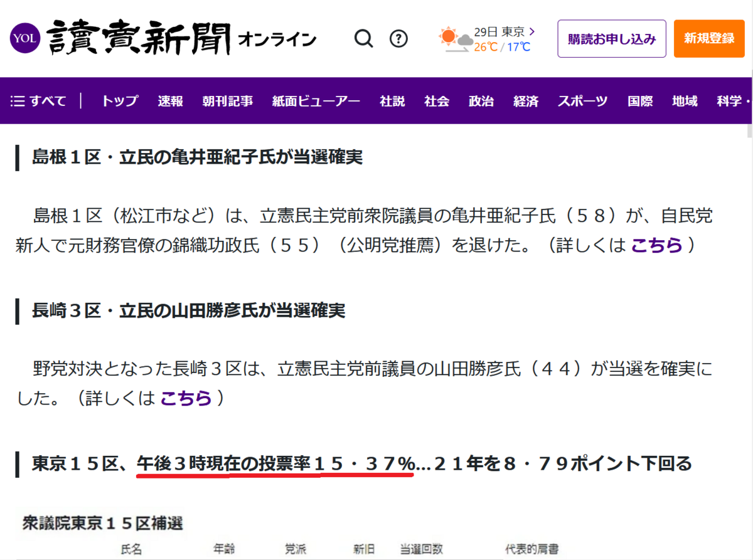
Task: Follow こちら link in 島根1区 paragraph
Action: (x=656, y=245)
